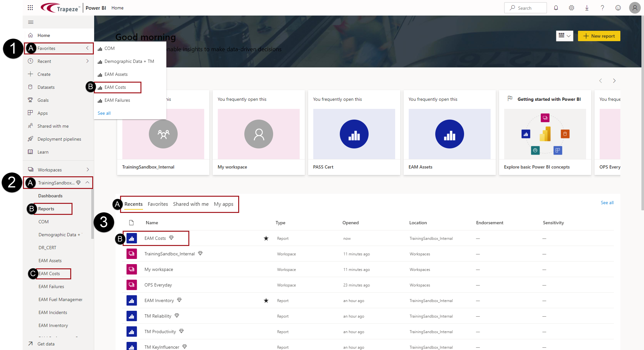Click the download arrow icon
The height and width of the screenshot is (350, 644).
pos(587,8)
